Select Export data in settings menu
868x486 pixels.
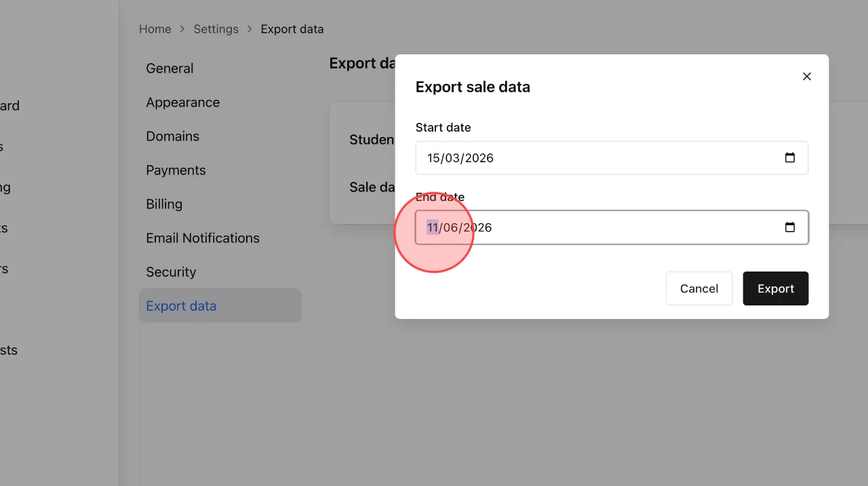click(x=220, y=306)
